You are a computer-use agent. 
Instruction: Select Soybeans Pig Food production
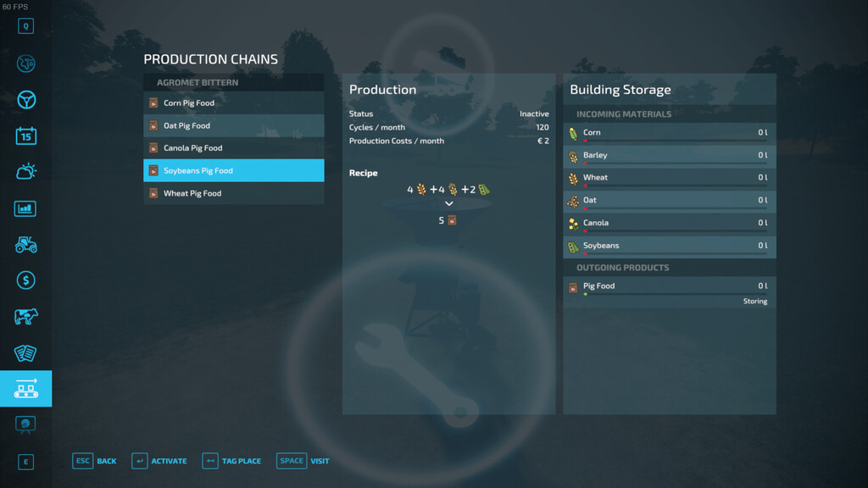pos(234,170)
